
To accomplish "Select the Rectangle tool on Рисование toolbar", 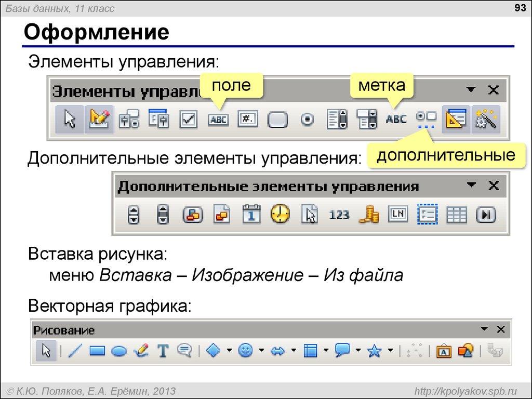I will (98, 351).
